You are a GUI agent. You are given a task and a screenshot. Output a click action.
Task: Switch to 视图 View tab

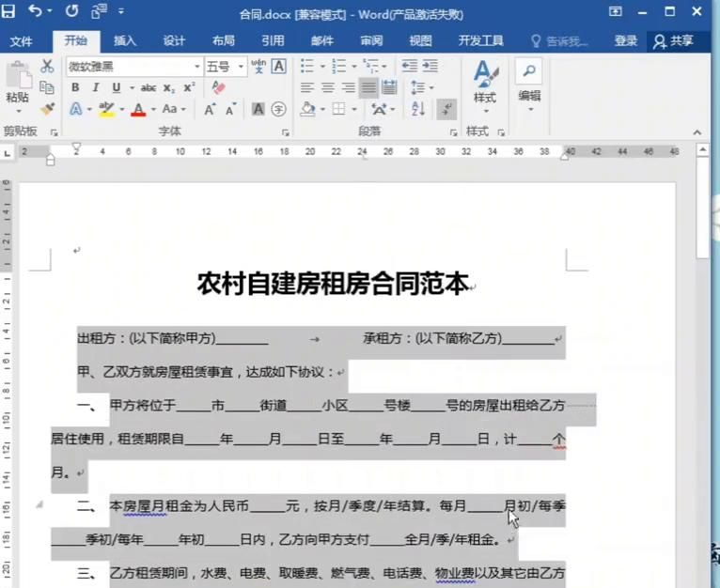pos(420,40)
